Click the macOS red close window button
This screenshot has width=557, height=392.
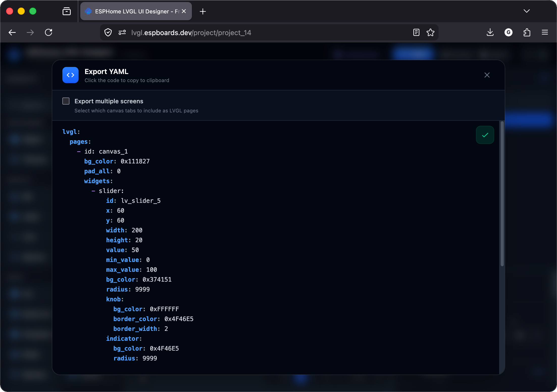(x=10, y=11)
